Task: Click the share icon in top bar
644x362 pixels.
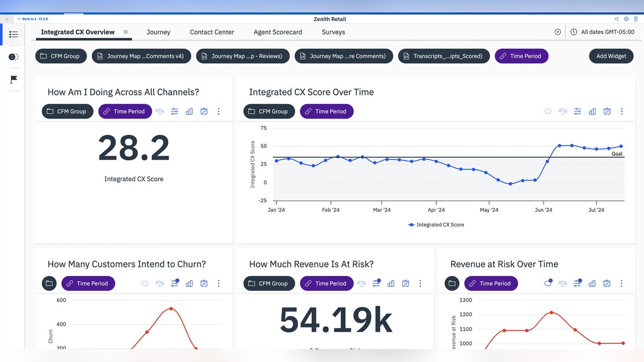Action: pyautogui.click(x=617, y=19)
